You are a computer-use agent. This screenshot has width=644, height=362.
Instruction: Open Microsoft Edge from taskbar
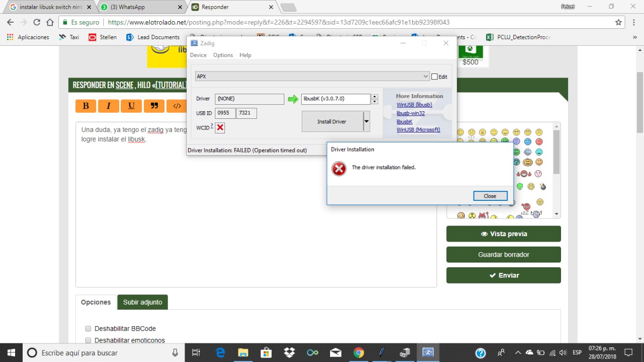point(220,352)
